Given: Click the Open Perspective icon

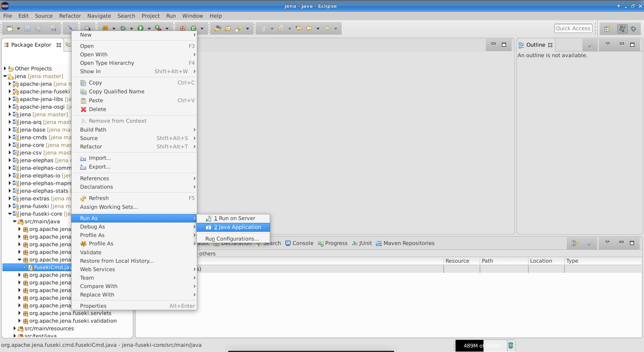Looking at the screenshot, I should [x=607, y=29].
